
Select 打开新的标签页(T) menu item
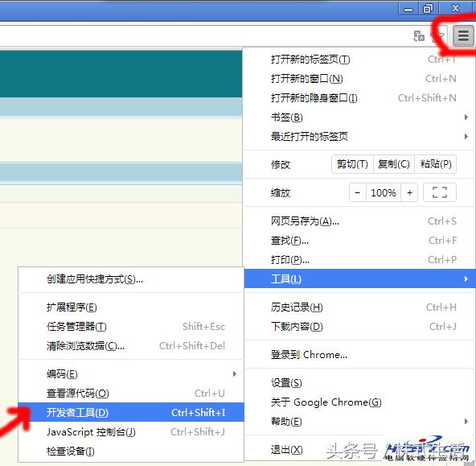359,60
